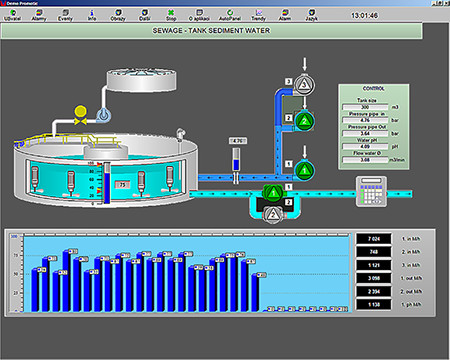
Task: Click the yellow valve above the tank
Action: [x=80, y=115]
